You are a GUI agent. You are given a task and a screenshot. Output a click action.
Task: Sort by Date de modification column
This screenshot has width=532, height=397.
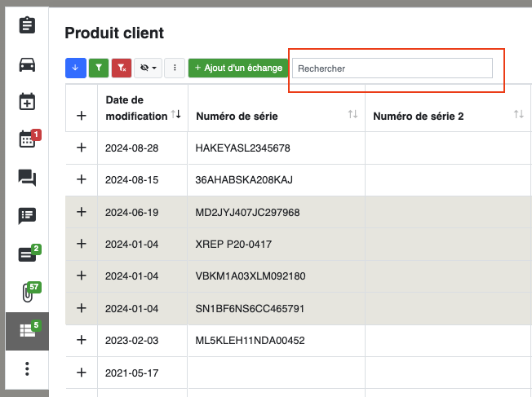coord(176,116)
